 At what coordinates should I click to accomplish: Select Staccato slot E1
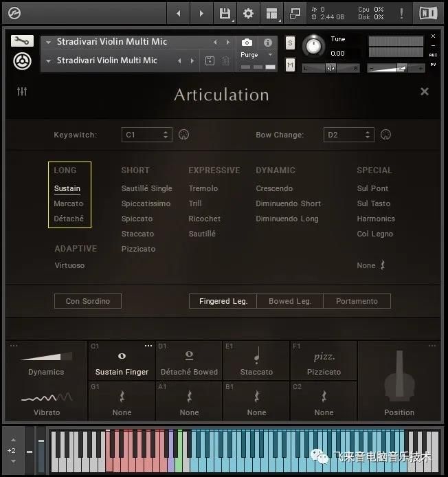(256, 360)
